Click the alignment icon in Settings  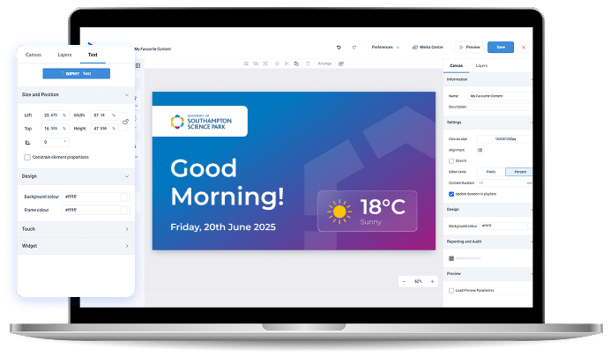480,150
